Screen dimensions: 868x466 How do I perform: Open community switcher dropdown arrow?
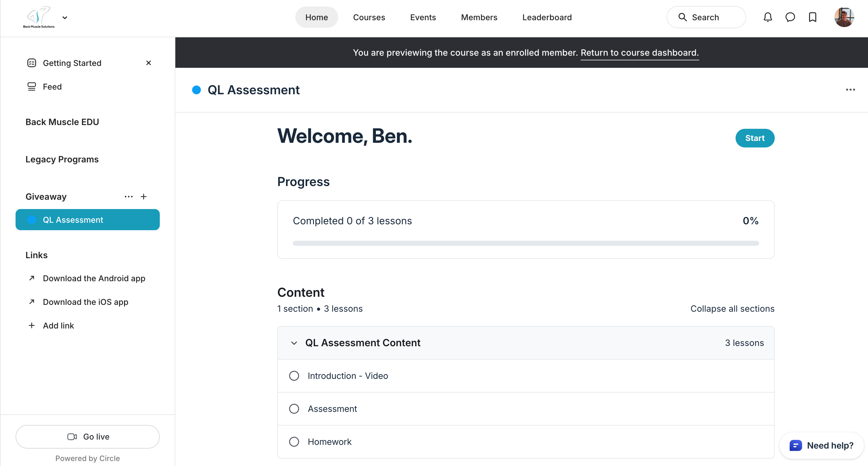tap(65, 17)
